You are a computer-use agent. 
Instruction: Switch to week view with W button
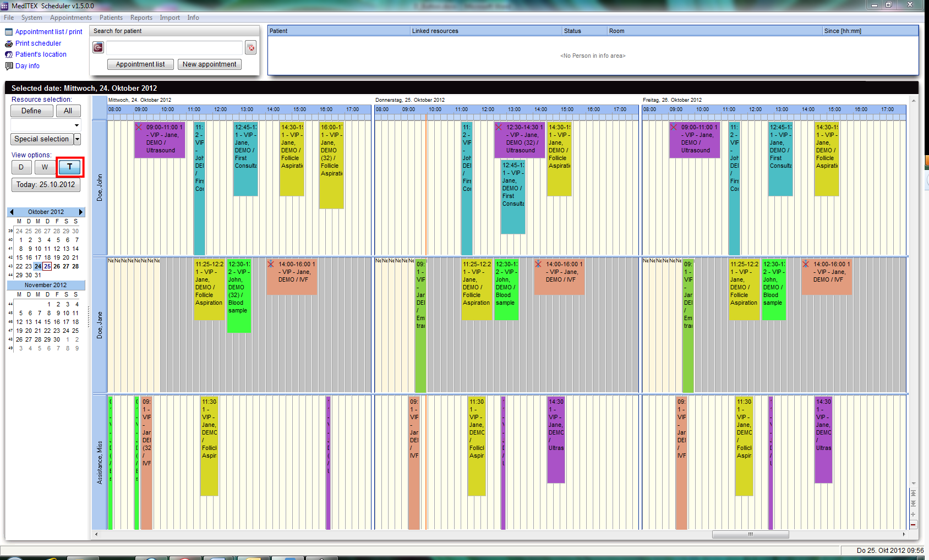(x=45, y=167)
